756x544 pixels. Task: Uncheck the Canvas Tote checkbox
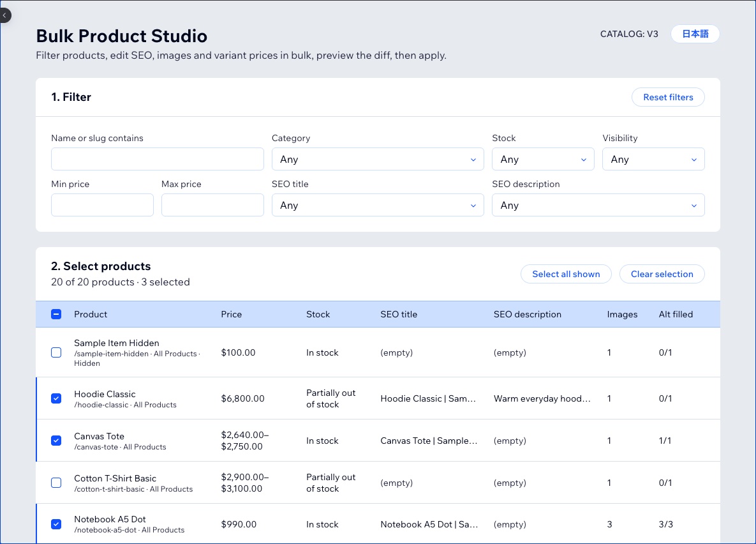[56, 441]
